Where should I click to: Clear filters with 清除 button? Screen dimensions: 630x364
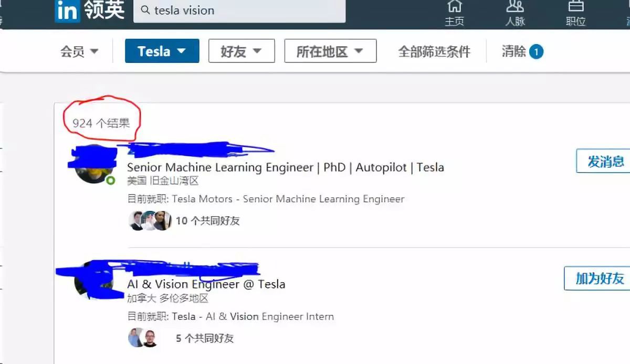[522, 51]
